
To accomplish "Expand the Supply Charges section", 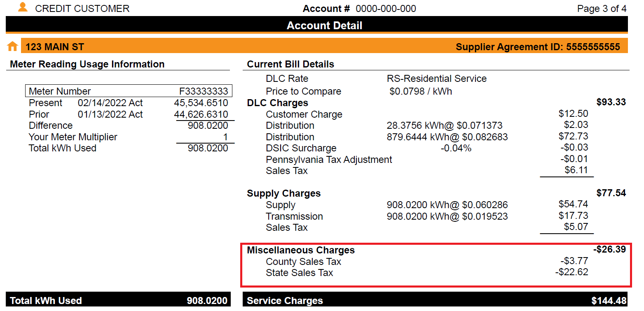I will [x=283, y=193].
